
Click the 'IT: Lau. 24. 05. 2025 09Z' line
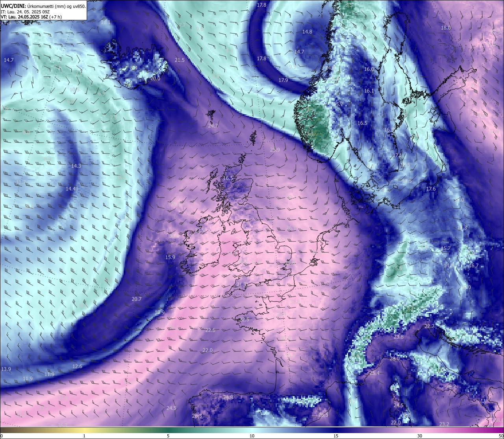25,12
